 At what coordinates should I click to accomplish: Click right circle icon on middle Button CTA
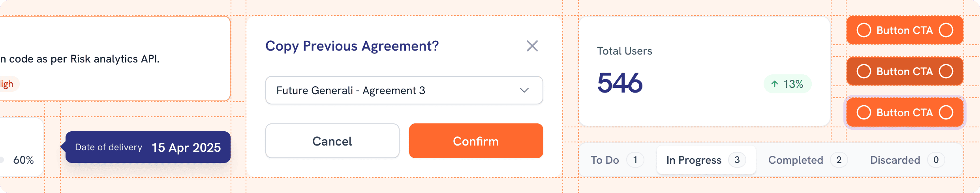[x=946, y=71]
